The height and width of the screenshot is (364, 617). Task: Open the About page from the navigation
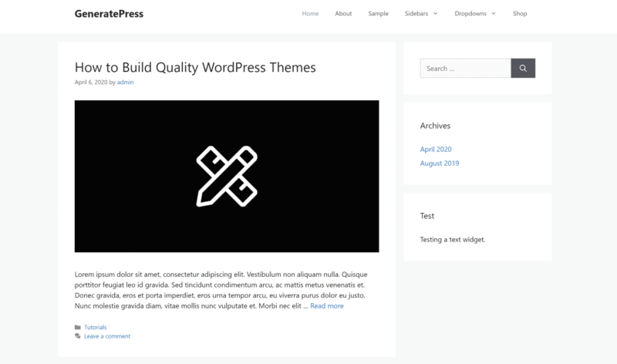tap(343, 14)
